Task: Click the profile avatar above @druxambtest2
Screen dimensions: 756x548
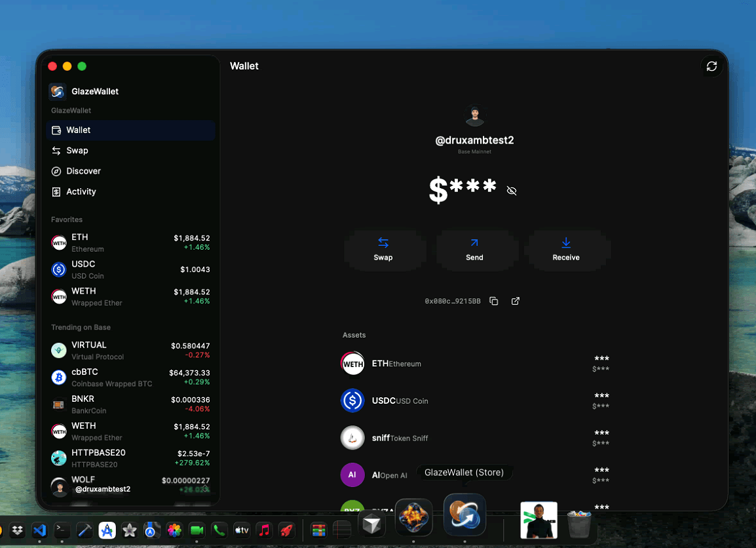Action: (x=475, y=115)
